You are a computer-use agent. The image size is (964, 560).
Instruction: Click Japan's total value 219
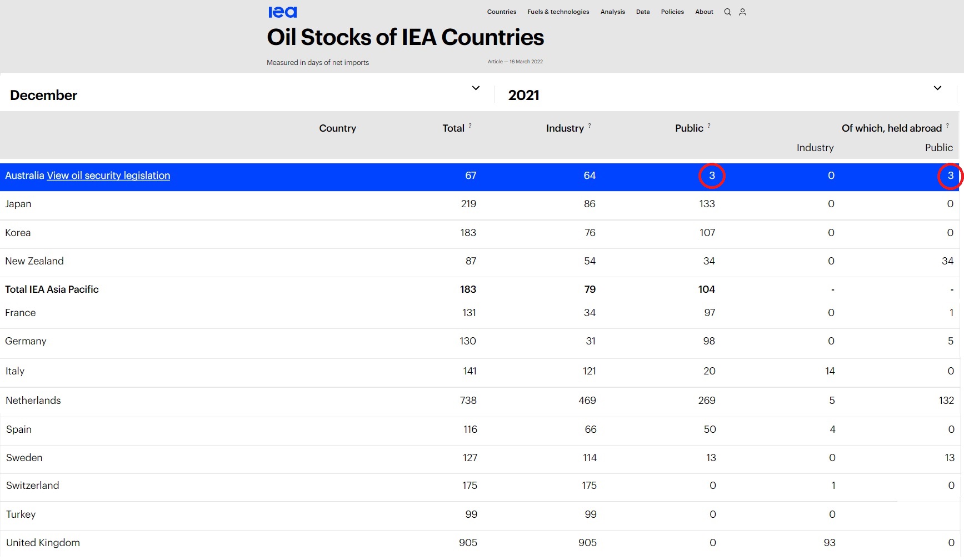pyautogui.click(x=468, y=204)
